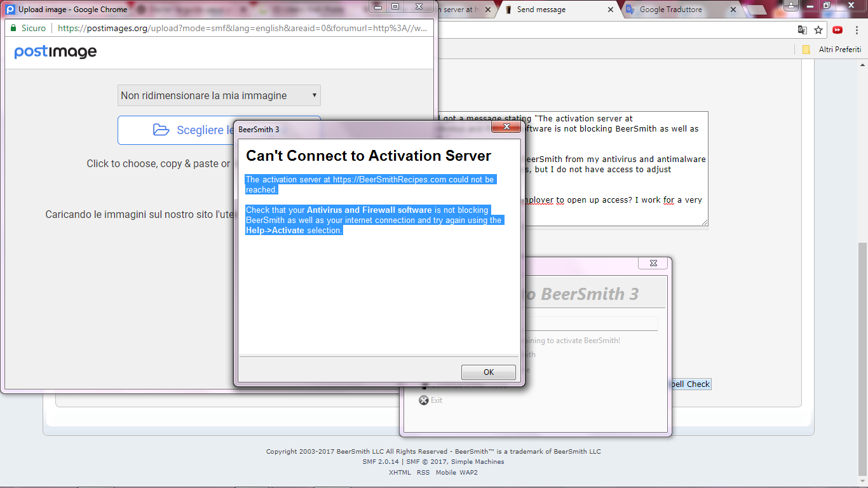
Task: Close the BeerSmith 3 welcome window
Action: 653,263
